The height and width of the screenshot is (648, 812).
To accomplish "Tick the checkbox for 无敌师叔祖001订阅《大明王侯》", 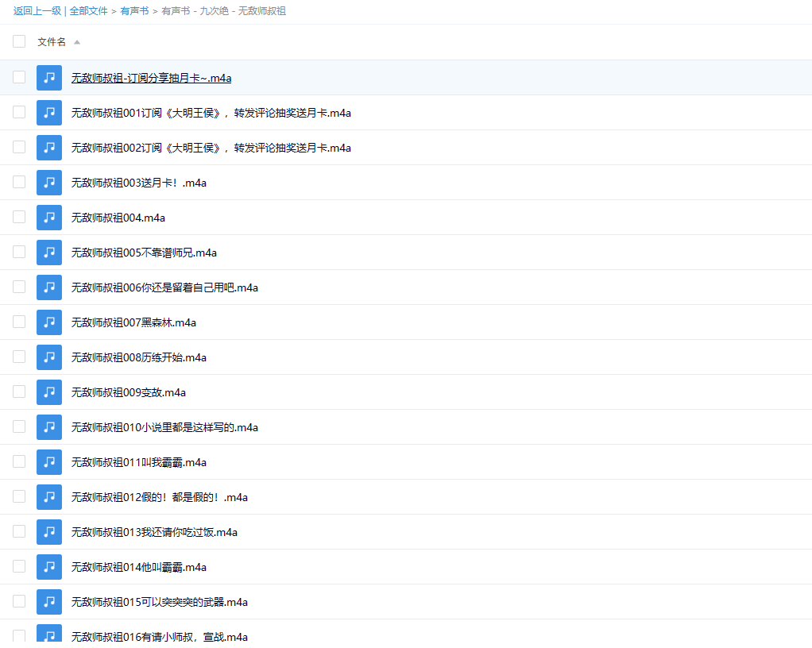I will [19, 113].
